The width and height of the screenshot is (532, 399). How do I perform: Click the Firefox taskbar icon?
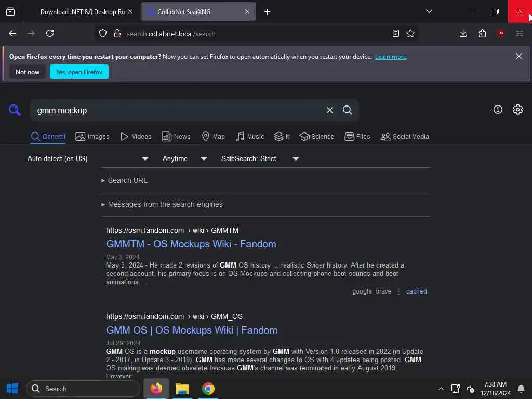156,389
